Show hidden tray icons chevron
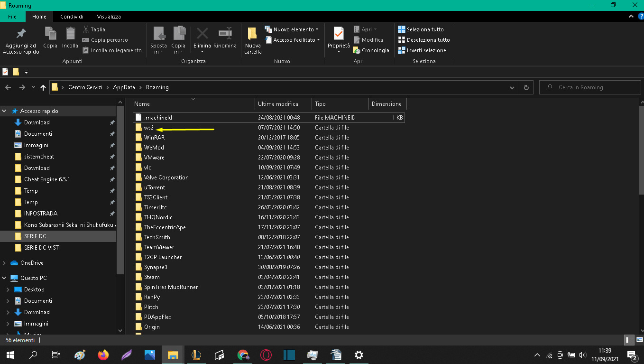The width and height of the screenshot is (644, 364). pyautogui.click(x=537, y=355)
